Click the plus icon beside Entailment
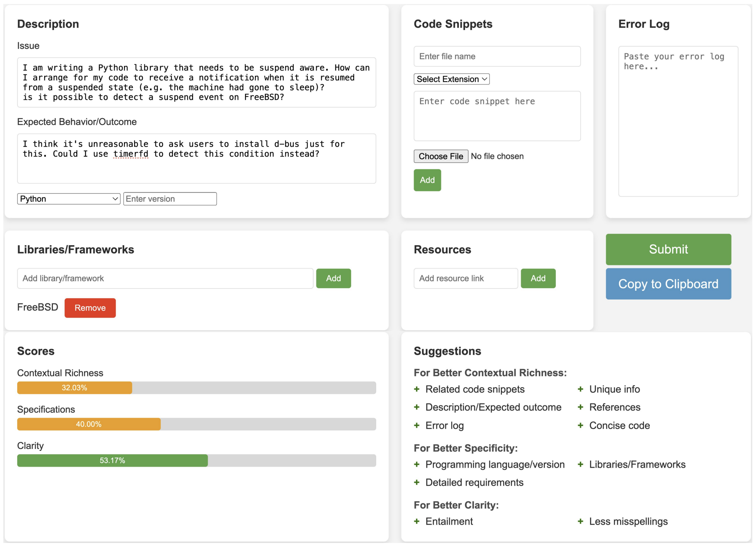This screenshot has width=756, height=547. click(417, 521)
